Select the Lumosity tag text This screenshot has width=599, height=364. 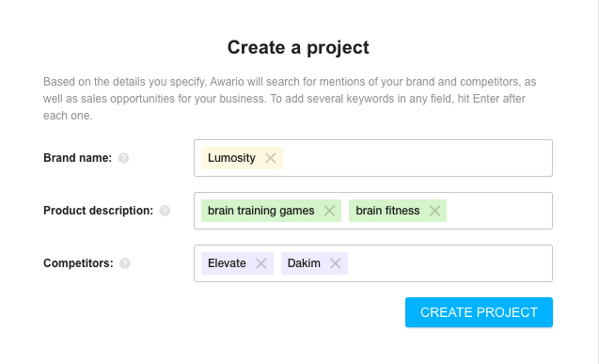click(231, 158)
